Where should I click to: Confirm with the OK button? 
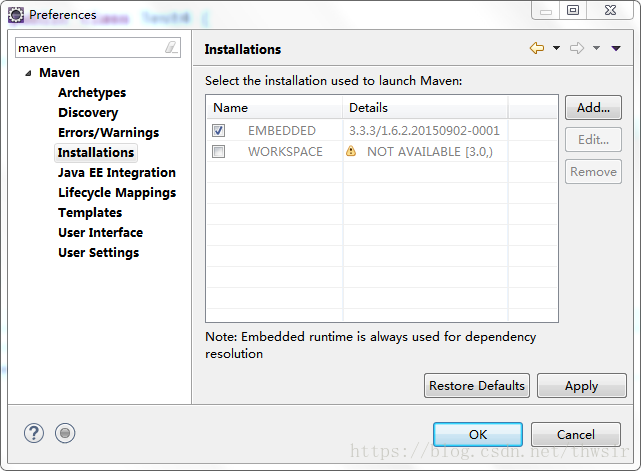click(x=478, y=434)
